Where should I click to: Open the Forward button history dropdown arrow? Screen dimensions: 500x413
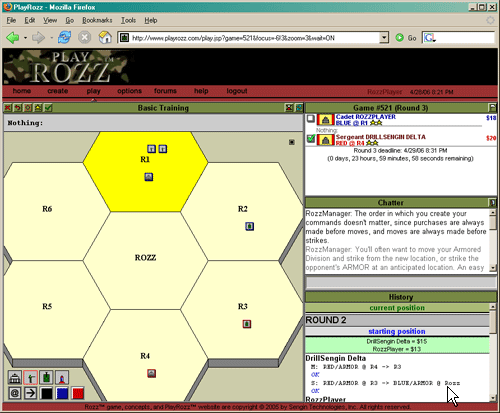[51, 38]
